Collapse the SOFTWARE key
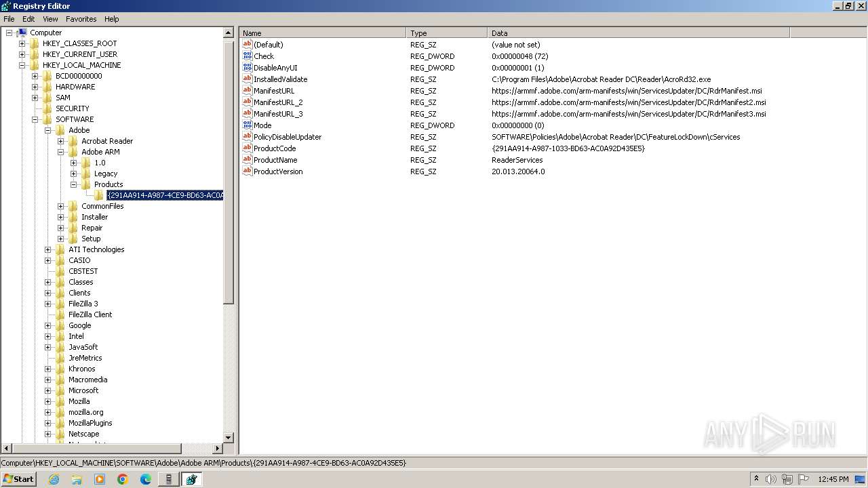The image size is (868, 488). (x=35, y=119)
